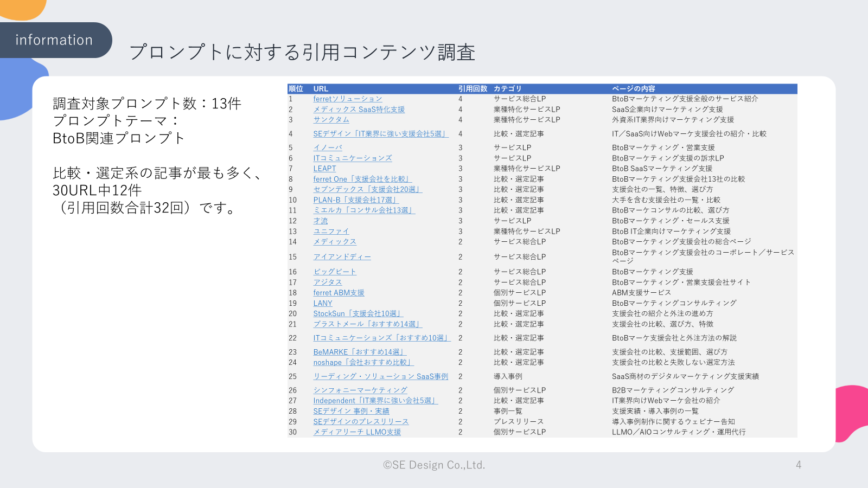Open the SEデザイン 事例・実績 link
868x488 pixels.
click(351, 411)
